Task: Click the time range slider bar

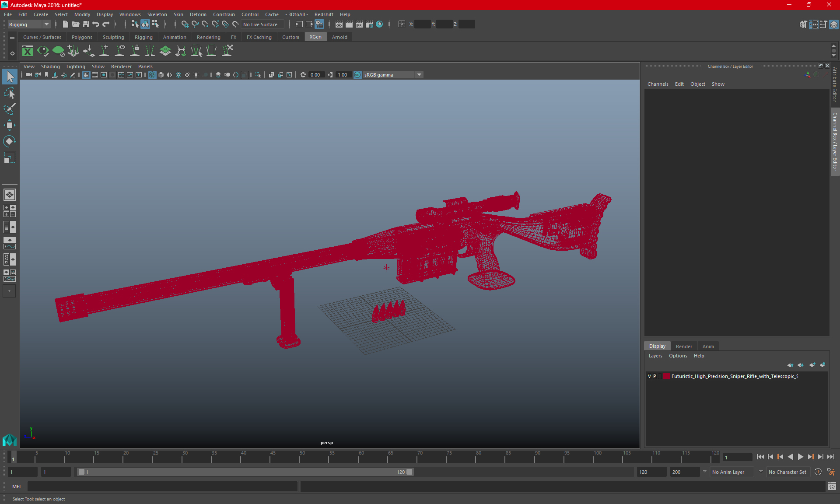Action: tap(245, 472)
